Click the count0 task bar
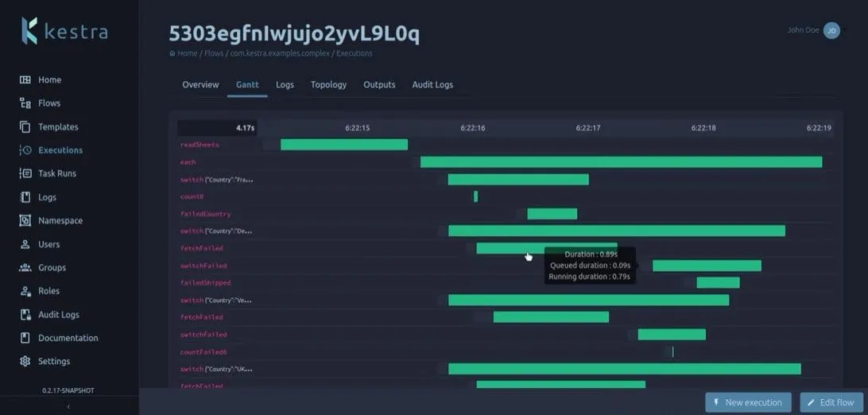Image resolution: width=868 pixels, height=415 pixels. 475,196
